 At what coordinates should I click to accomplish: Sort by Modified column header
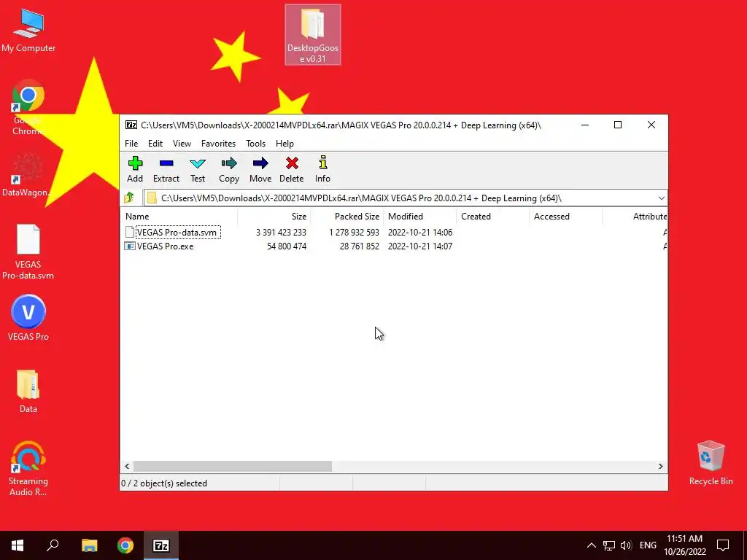coord(420,216)
